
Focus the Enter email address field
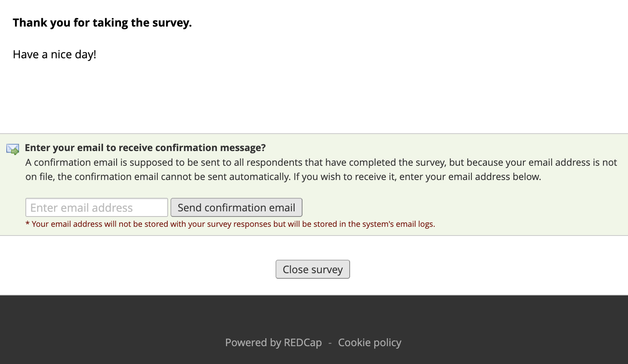pyautogui.click(x=97, y=207)
